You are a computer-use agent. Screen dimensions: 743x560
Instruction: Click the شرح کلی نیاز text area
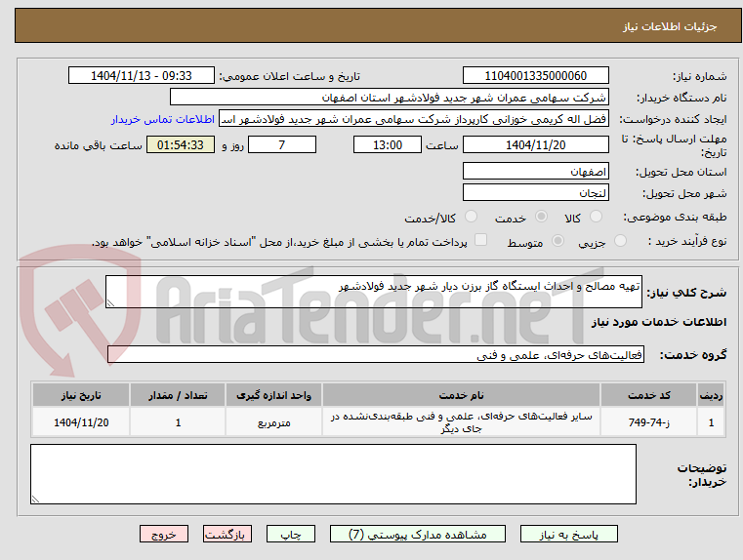pos(373,292)
